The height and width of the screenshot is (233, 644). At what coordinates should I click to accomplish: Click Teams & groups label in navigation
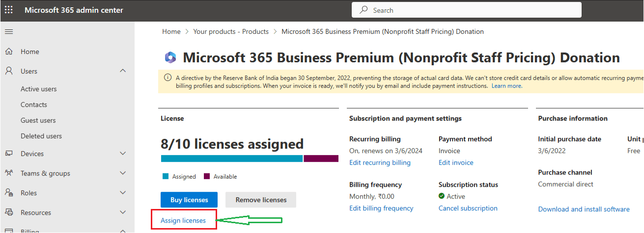tap(45, 173)
